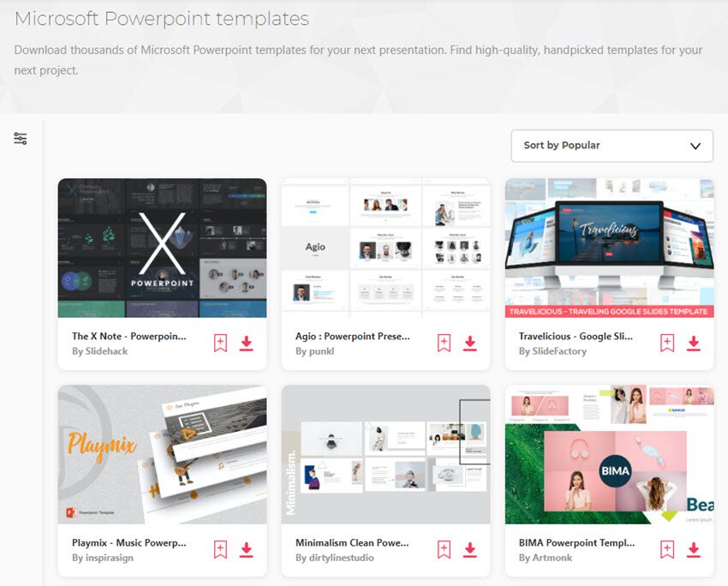
Task: Bookmark the Travelicious template
Action: (x=667, y=344)
